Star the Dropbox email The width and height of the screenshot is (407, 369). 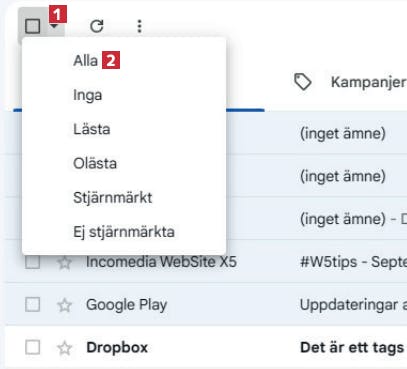tap(64, 348)
